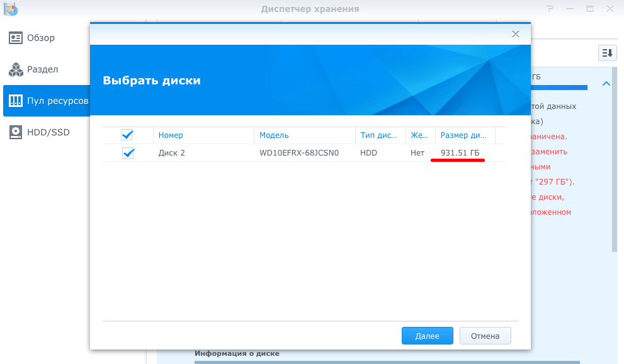Image resolution: width=624 pixels, height=364 pixels.
Task: Click the Пул ресурсов storage pool icon
Action: click(16, 101)
